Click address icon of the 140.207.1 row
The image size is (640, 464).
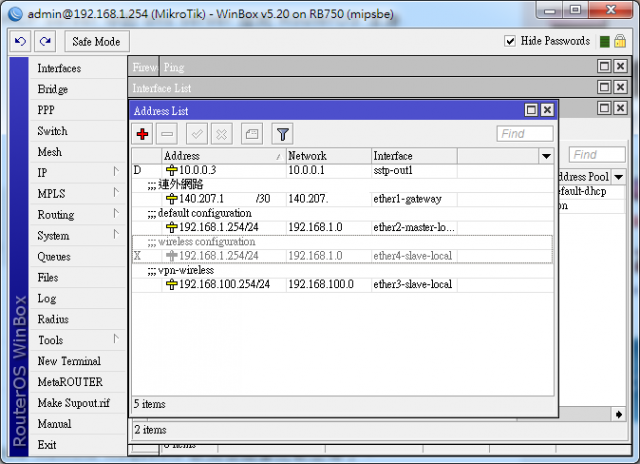(171, 199)
